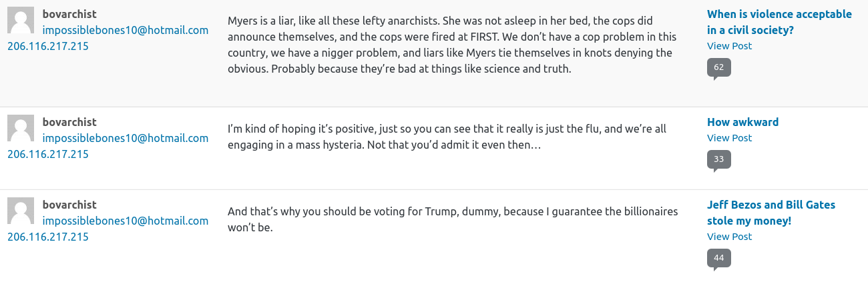Open the comment bubble showing 33 comments
This screenshot has width=868, height=284.
coord(718,159)
